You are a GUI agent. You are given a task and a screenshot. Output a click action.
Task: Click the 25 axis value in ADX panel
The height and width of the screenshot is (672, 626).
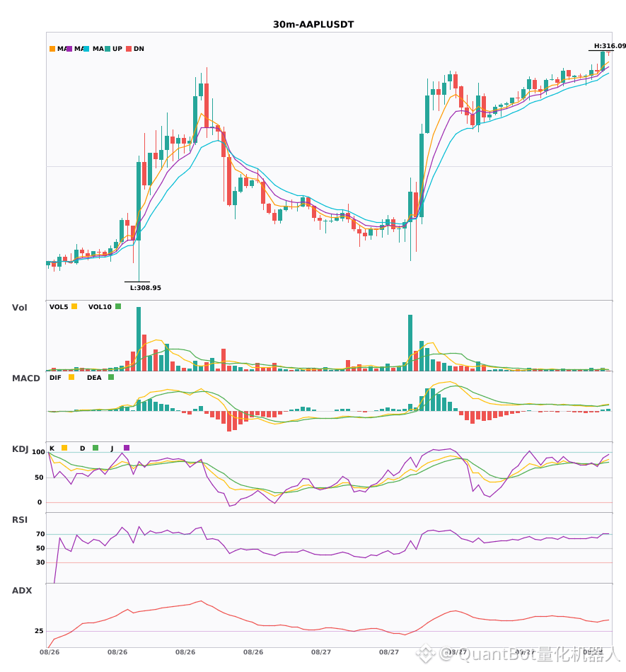[39, 631]
